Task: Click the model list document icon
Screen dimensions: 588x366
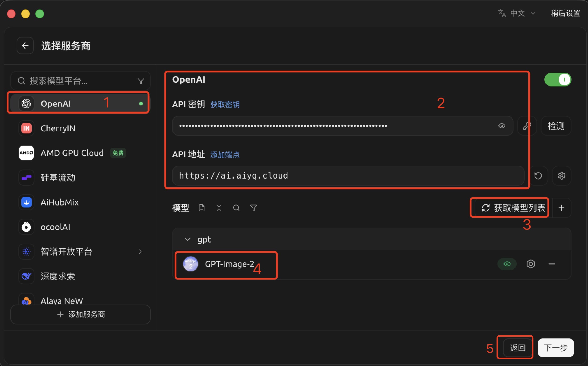Action: 202,208
